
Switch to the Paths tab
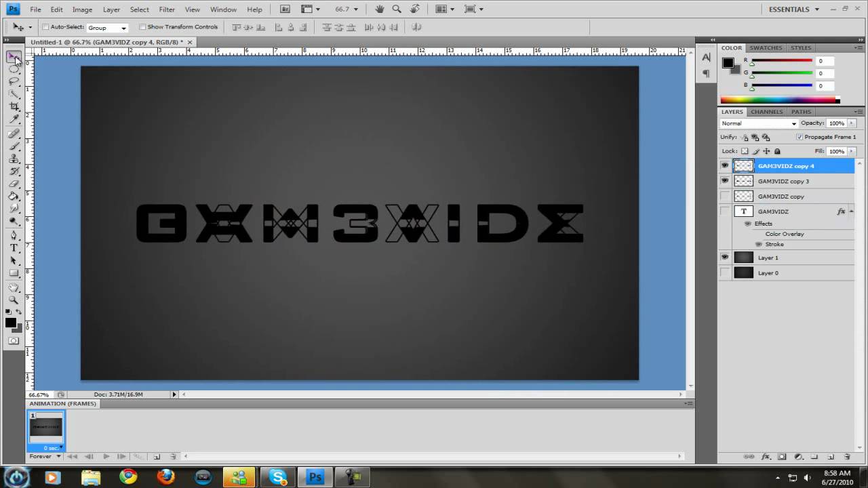[801, 112]
